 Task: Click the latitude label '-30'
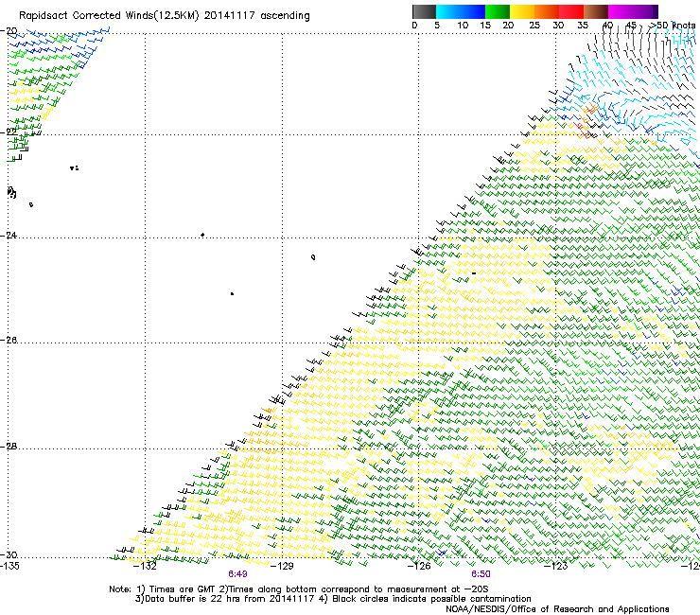9,554
